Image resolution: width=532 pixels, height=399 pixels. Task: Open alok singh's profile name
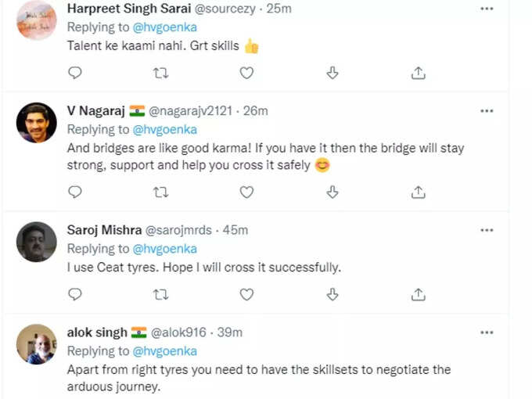pos(97,332)
